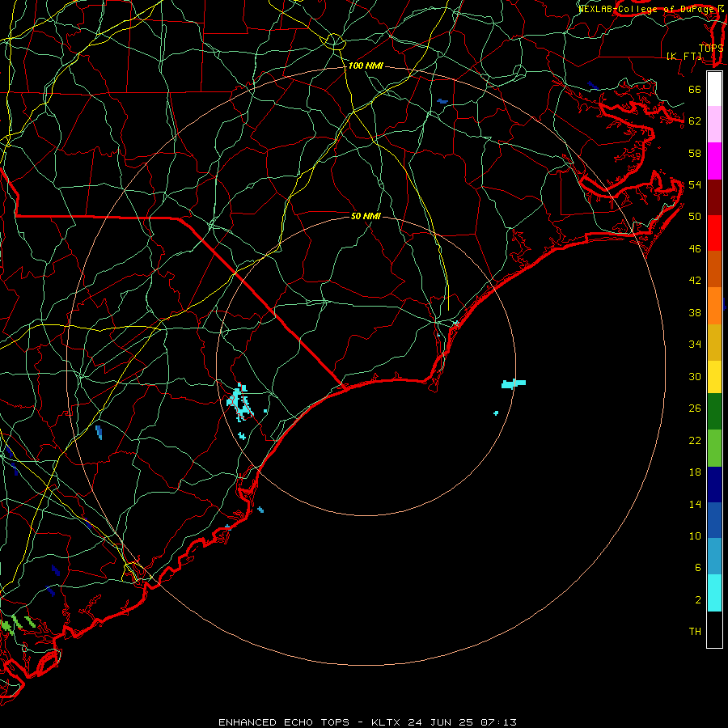Click the road interchange circle near map top
728x728 pixels.
(335, 42)
